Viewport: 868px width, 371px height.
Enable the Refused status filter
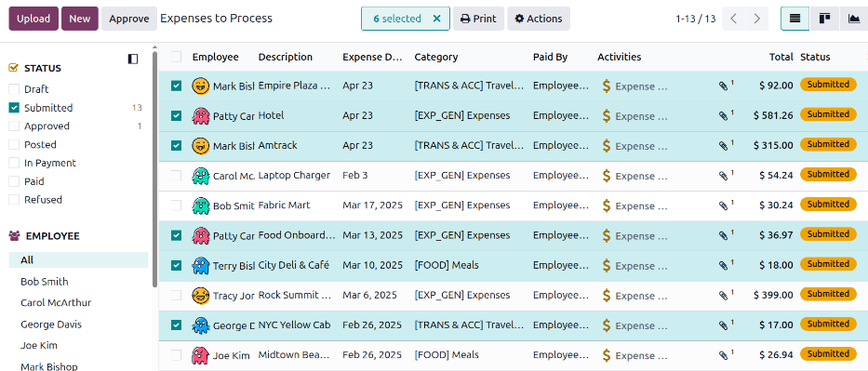pos(14,200)
